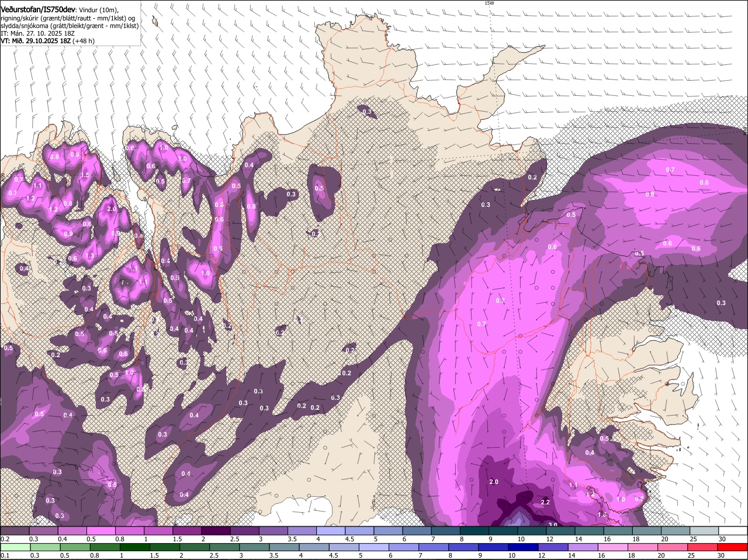The image size is (748, 560).
Task: Click the top-row legend swatch labeled 1.5
Action: tap(186, 531)
